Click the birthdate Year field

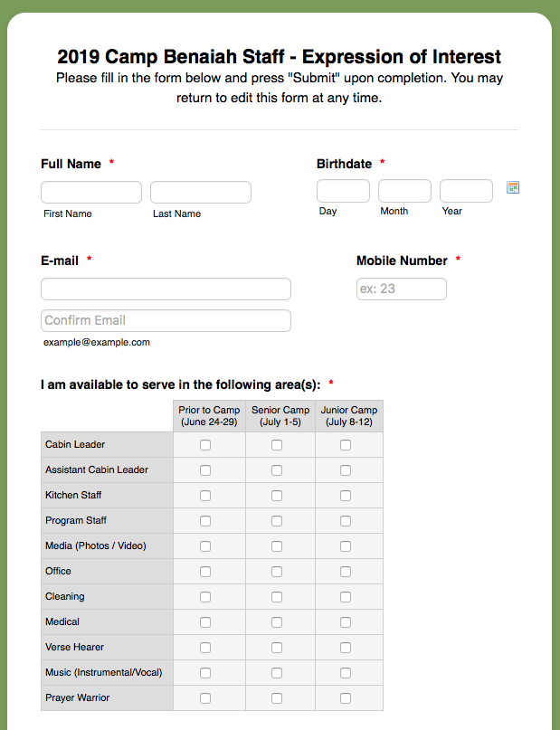(x=466, y=191)
